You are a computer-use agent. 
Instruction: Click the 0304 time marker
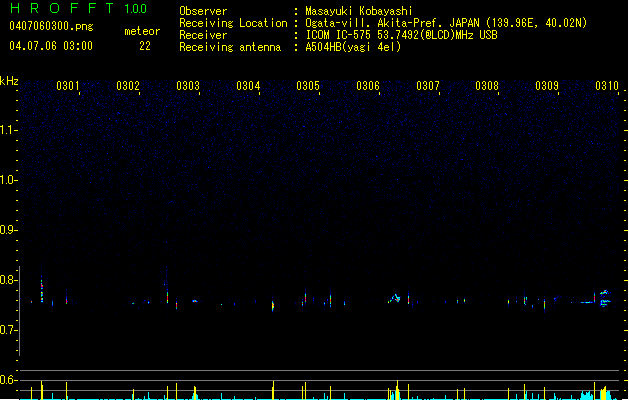click(248, 86)
